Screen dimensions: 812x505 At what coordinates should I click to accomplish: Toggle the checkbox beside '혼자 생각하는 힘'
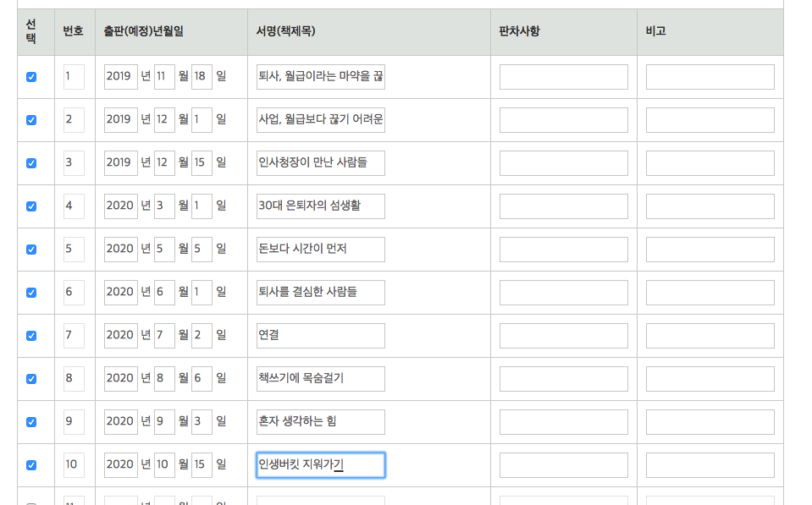pyautogui.click(x=32, y=421)
